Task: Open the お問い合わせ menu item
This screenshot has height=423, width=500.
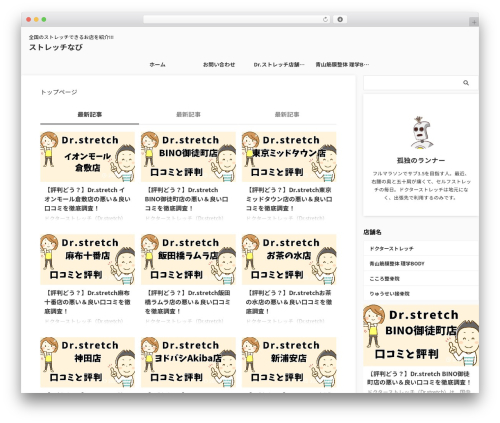Action: click(x=219, y=65)
